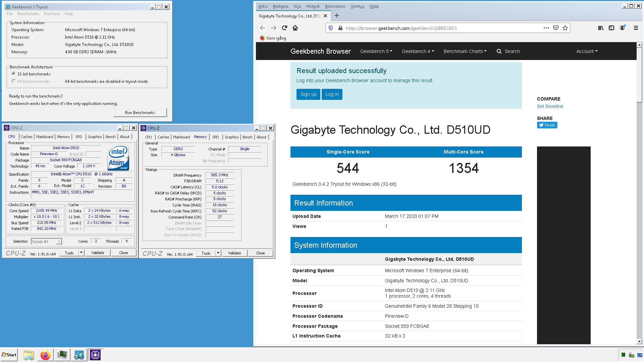Screen dimensions: 644x362
Task: Close the Gigabyte Technology browser tab
Action: pyautogui.click(x=325, y=16)
